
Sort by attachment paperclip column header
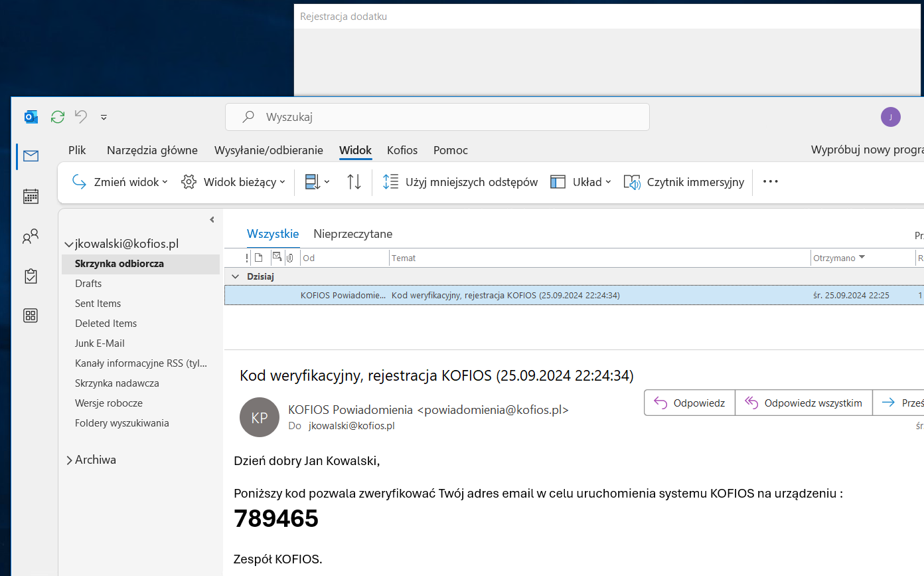click(290, 258)
